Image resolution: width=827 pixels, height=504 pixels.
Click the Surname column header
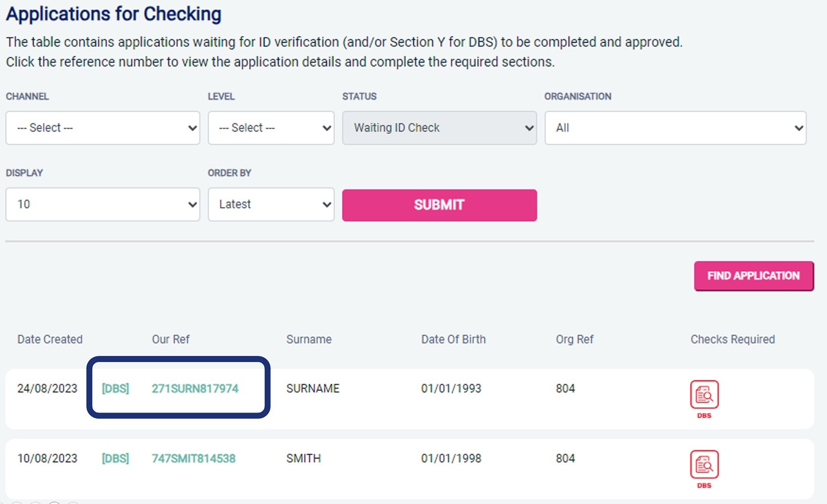(x=309, y=339)
